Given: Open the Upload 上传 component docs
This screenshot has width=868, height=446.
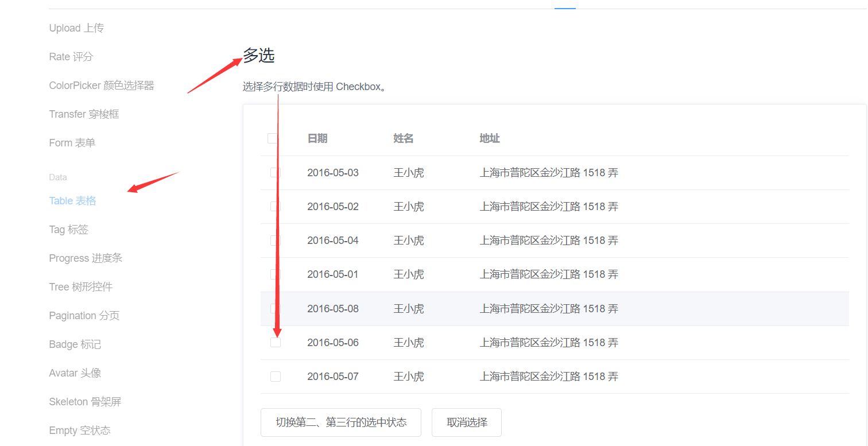Looking at the screenshot, I should pyautogui.click(x=76, y=28).
